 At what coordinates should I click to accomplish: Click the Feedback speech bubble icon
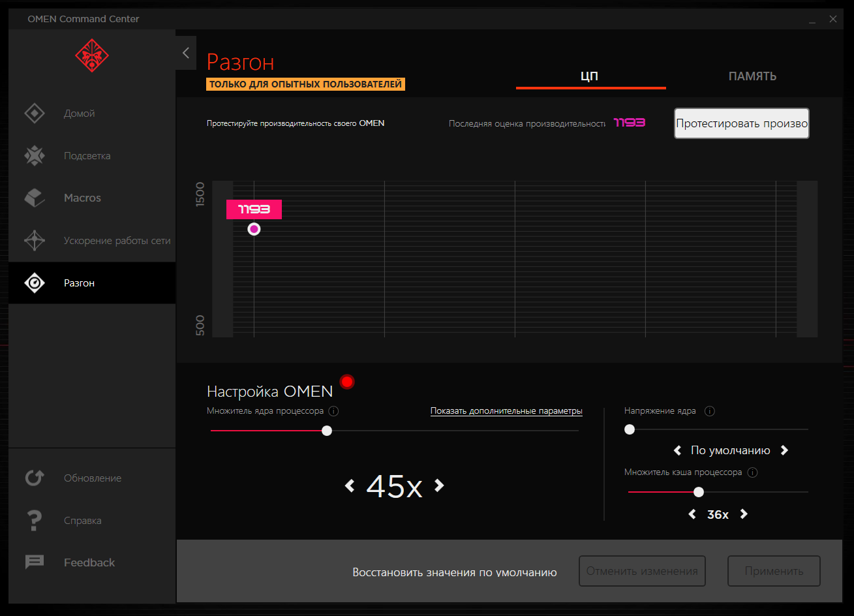pos(34,562)
